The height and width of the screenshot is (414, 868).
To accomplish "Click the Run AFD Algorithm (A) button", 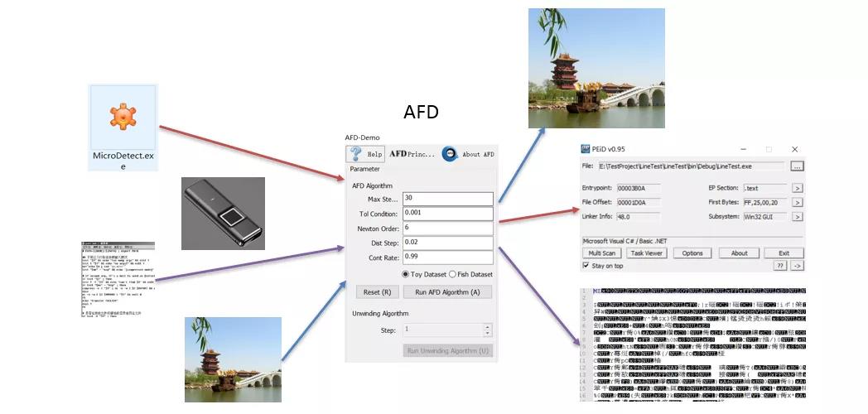I will (447, 292).
